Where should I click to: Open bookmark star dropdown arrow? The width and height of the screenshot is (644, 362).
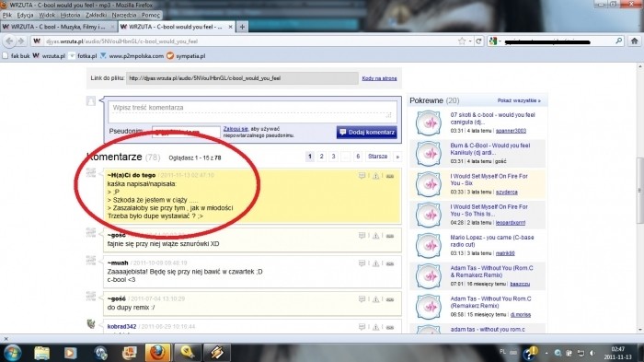(470, 41)
